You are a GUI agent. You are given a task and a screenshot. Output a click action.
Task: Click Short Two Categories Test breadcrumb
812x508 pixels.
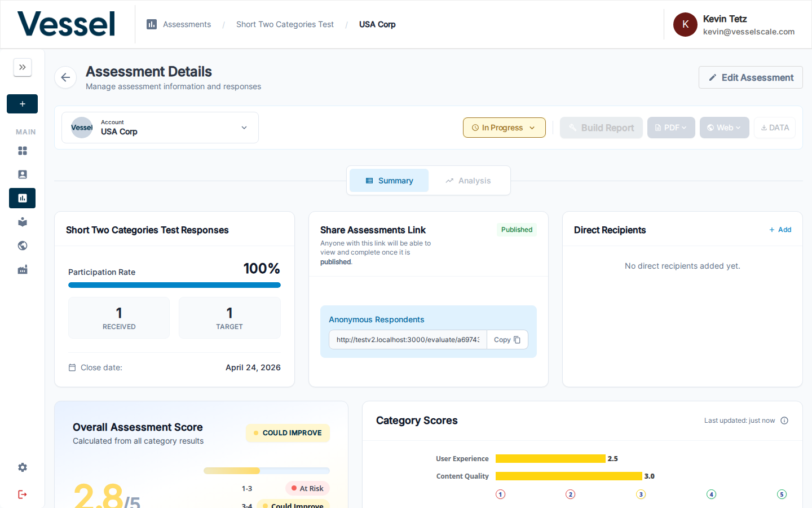285,24
